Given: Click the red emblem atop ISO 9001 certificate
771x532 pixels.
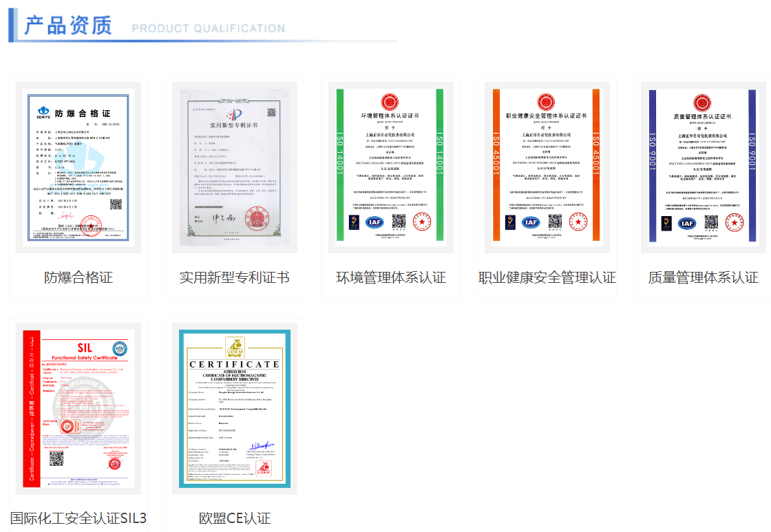Looking at the screenshot, I should [x=701, y=103].
